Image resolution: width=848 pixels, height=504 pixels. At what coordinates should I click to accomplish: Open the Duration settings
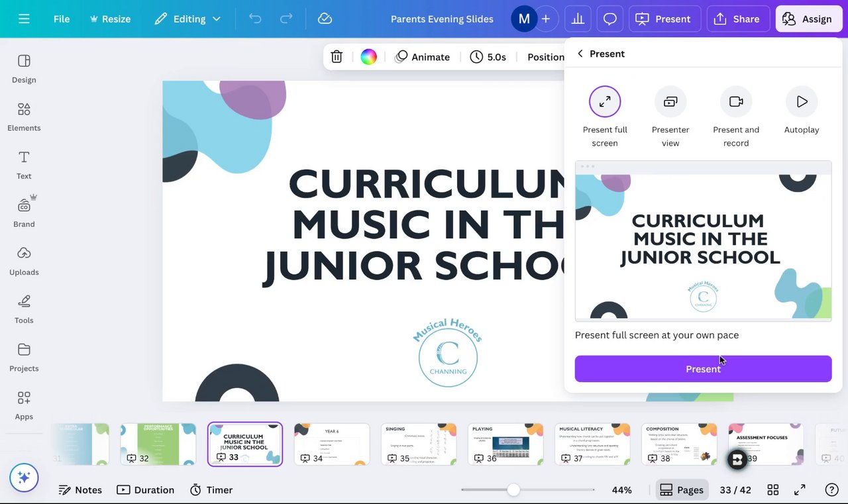coord(146,490)
